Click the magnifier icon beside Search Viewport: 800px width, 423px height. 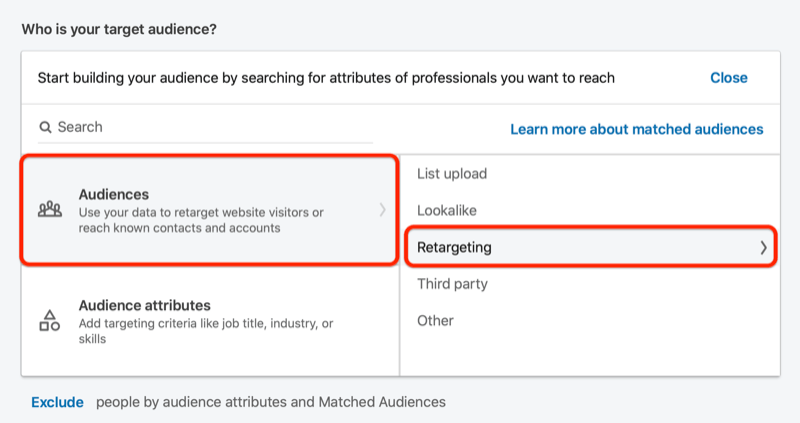click(x=45, y=127)
